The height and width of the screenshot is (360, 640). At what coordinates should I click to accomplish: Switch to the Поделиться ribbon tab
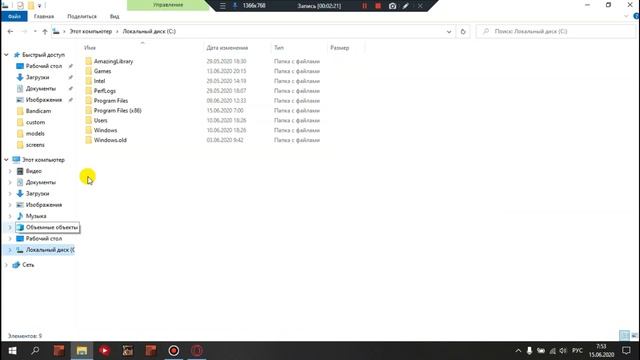coord(82,16)
